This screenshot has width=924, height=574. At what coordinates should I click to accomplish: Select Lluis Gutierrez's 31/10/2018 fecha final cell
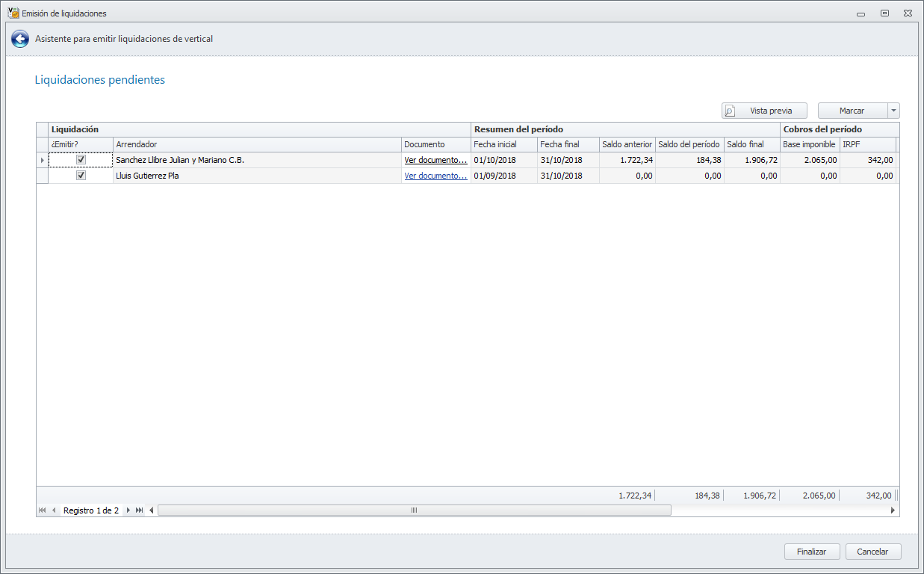(568, 176)
